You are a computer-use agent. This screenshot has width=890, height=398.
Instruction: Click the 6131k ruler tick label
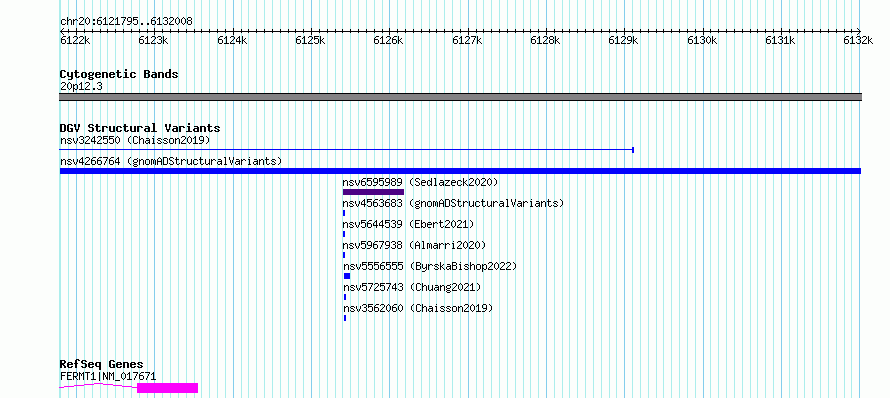click(x=780, y=40)
